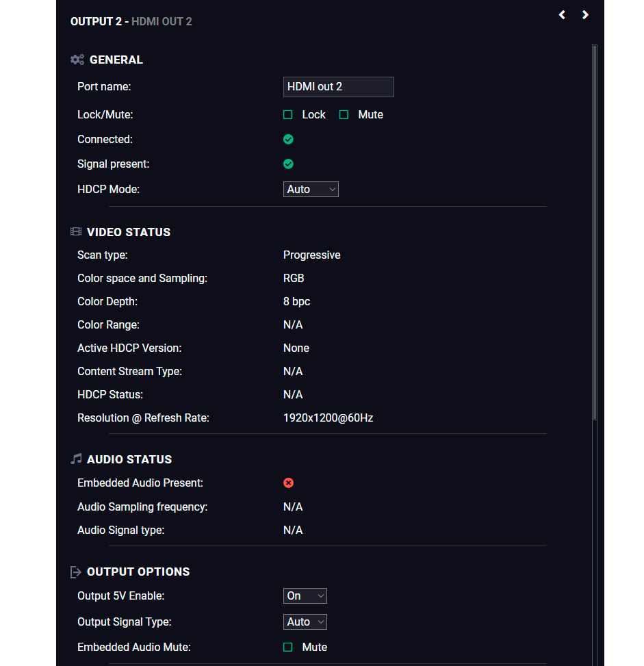Image resolution: width=644 pixels, height=666 pixels.
Task: Click the OUTPUT OPTIONS section heading
Action: (x=138, y=572)
